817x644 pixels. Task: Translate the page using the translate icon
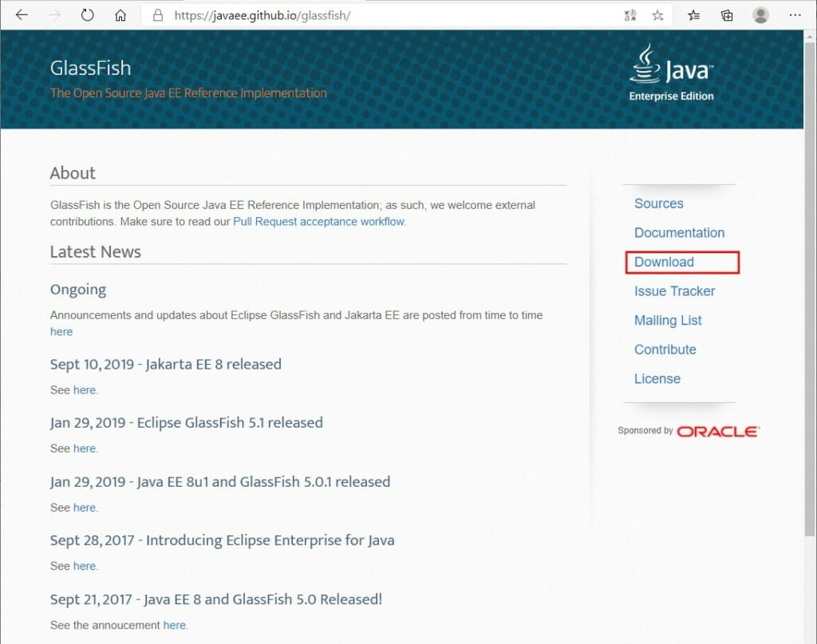tap(630, 14)
